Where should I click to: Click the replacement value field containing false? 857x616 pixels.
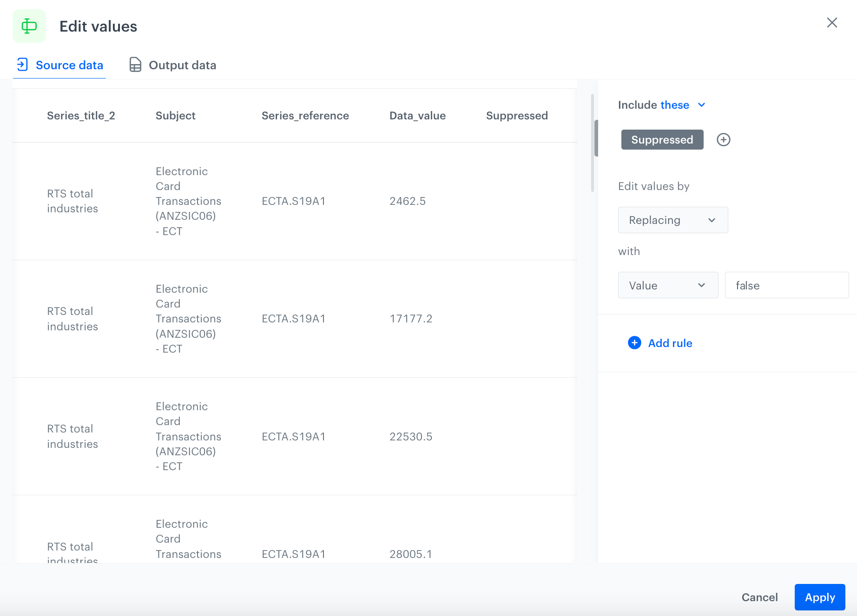point(786,285)
